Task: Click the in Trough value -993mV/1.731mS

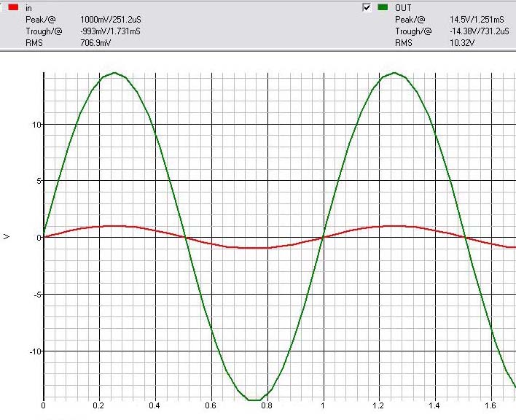Action: (x=110, y=31)
